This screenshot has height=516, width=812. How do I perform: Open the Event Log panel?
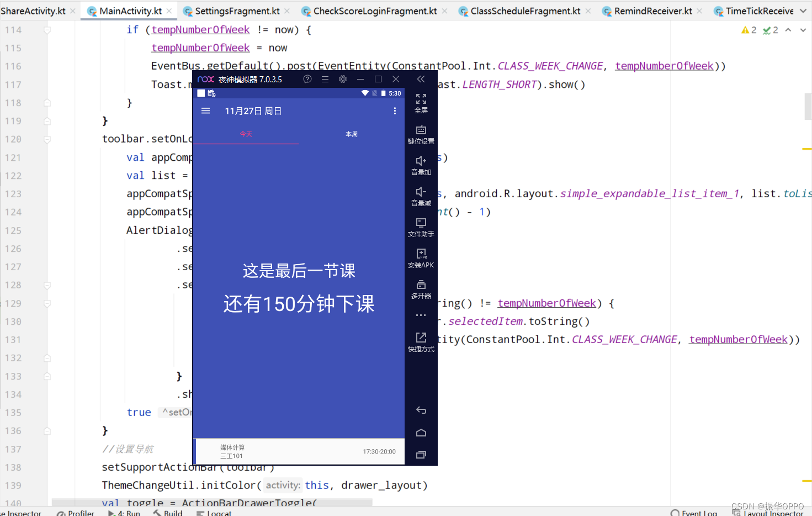click(x=694, y=513)
